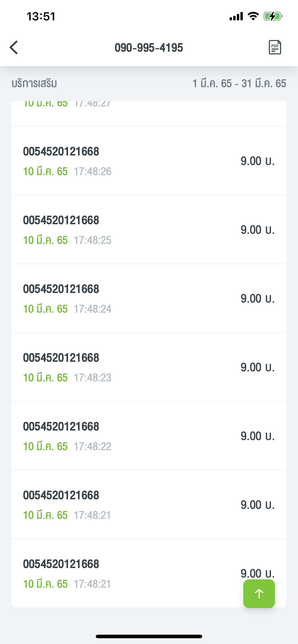Open the PDF export document icon
This screenshot has width=298, height=644.
[x=275, y=47]
